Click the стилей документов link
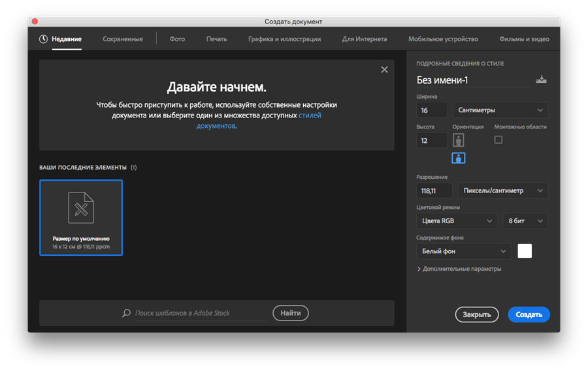This screenshot has width=588, height=372. [x=309, y=116]
